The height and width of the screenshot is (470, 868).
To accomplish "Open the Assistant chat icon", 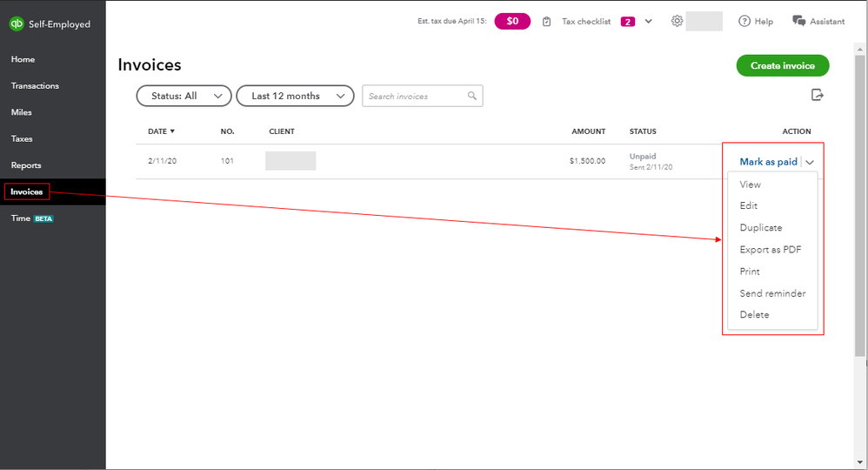I will (x=798, y=21).
